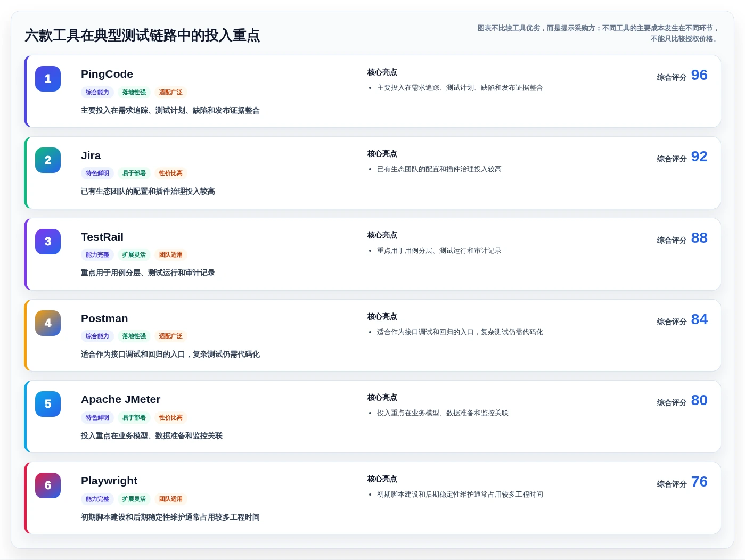This screenshot has height=560, width=745.
Task: Open the Jira tool title
Action: click(x=91, y=155)
